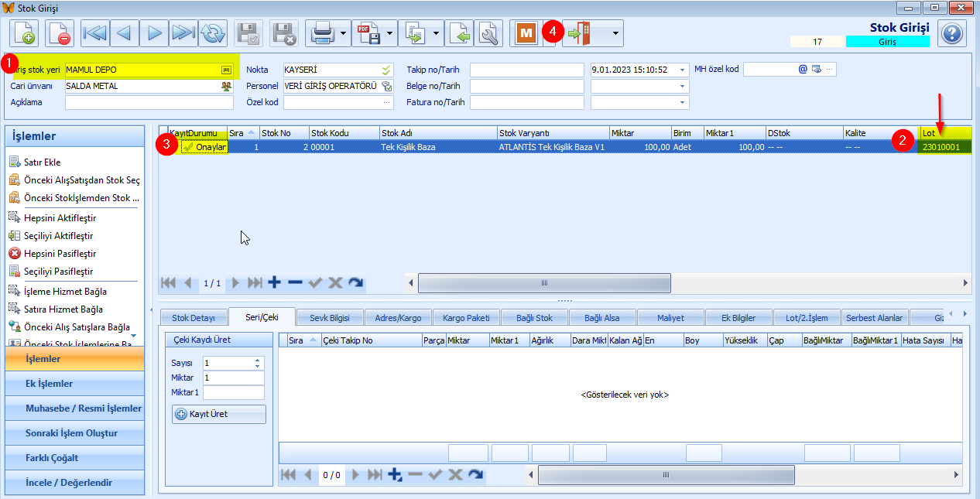The width and height of the screenshot is (980, 499).
Task: Click the printer icon
Action: click(321, 34)
